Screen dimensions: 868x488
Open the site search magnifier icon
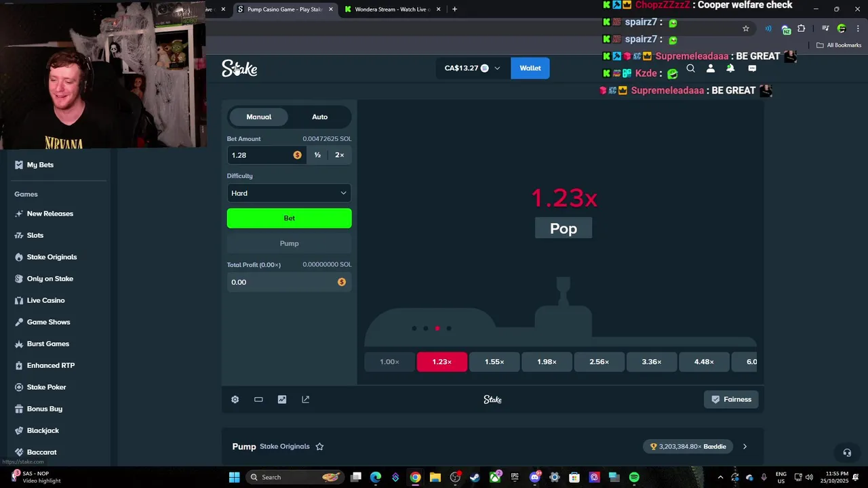click(690, 68)
